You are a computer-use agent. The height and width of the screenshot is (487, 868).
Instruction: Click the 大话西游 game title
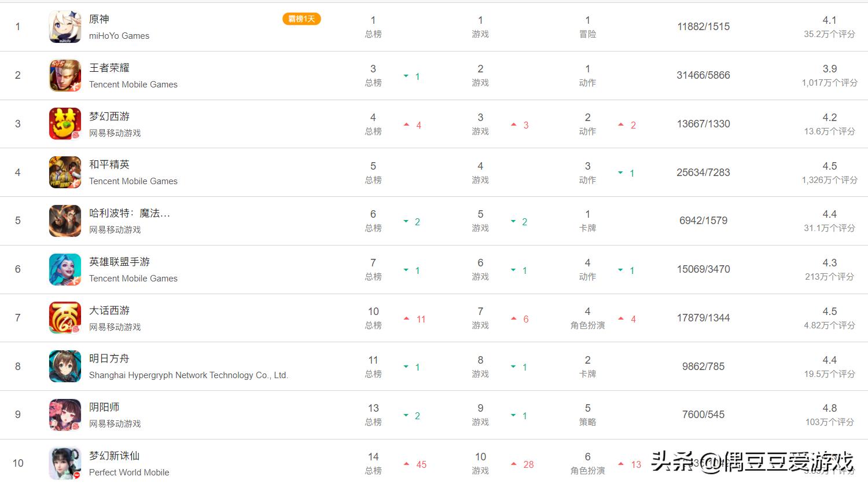click(109, 310)
